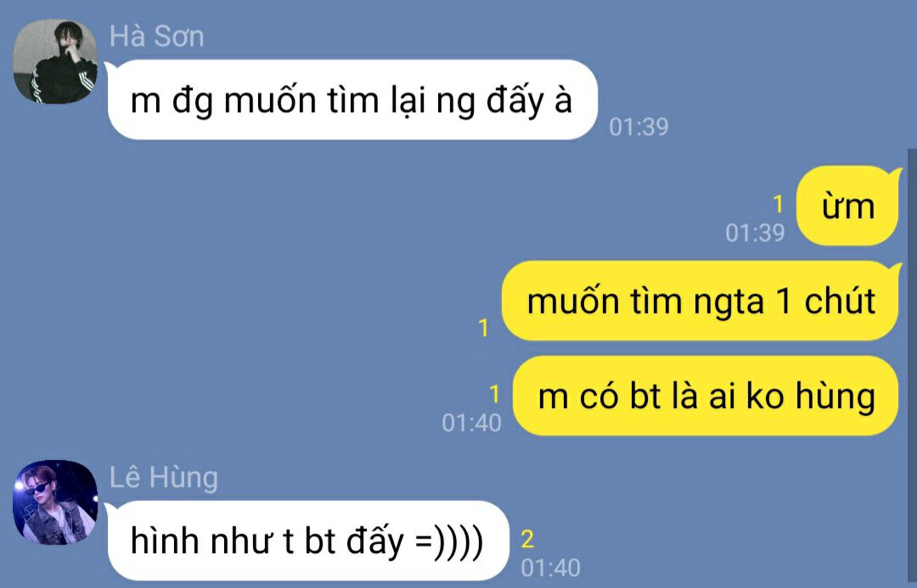Tap 01:40 timestamp beside Lê Hùng's message
Screen dimensions: 917x588
[x=550, y=568]
